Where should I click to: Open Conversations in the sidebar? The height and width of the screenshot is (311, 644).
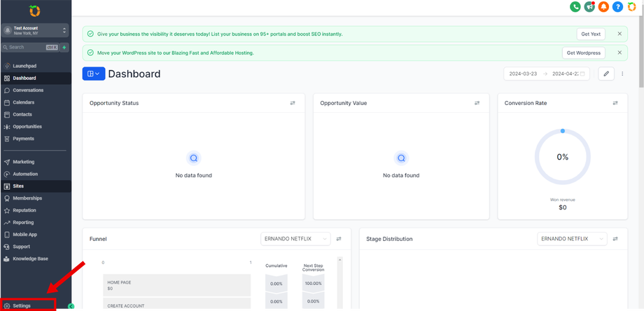click(28, 90)
